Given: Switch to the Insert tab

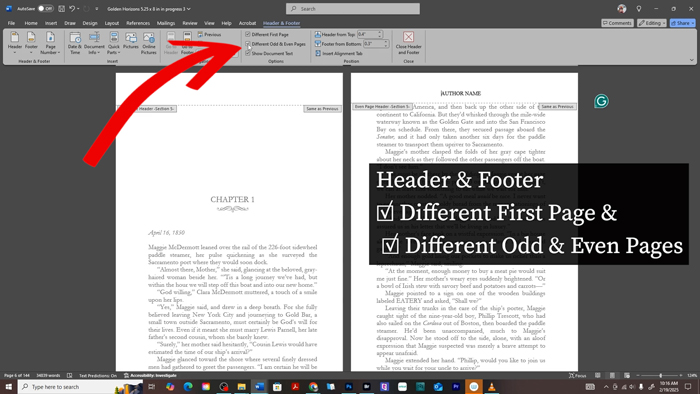Looking at the screenshot, I should 51,23.
